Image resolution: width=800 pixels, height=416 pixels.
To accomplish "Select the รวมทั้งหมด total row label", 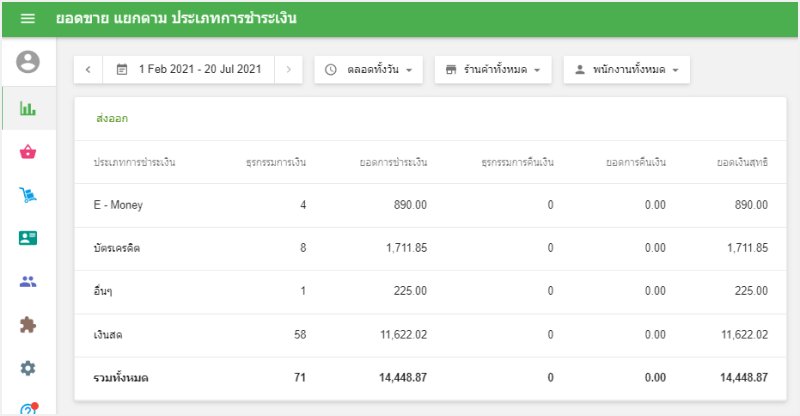I will [x=120, y=378].
